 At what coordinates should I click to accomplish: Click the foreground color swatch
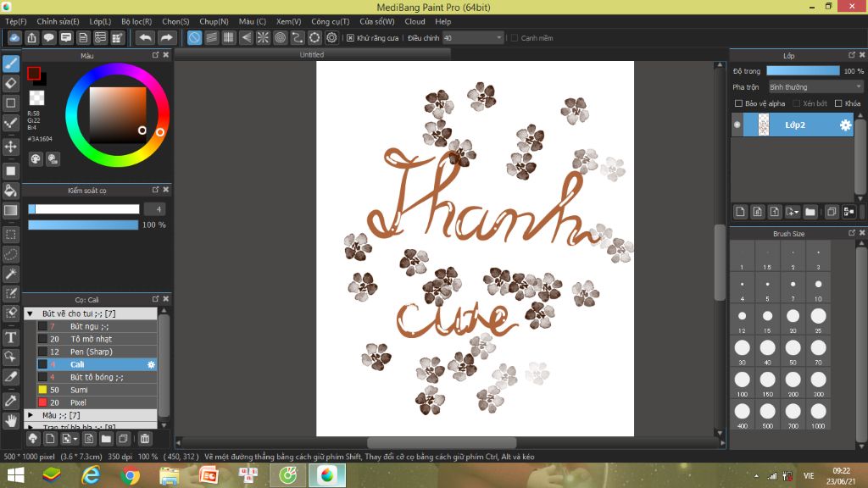click(34, 73)
